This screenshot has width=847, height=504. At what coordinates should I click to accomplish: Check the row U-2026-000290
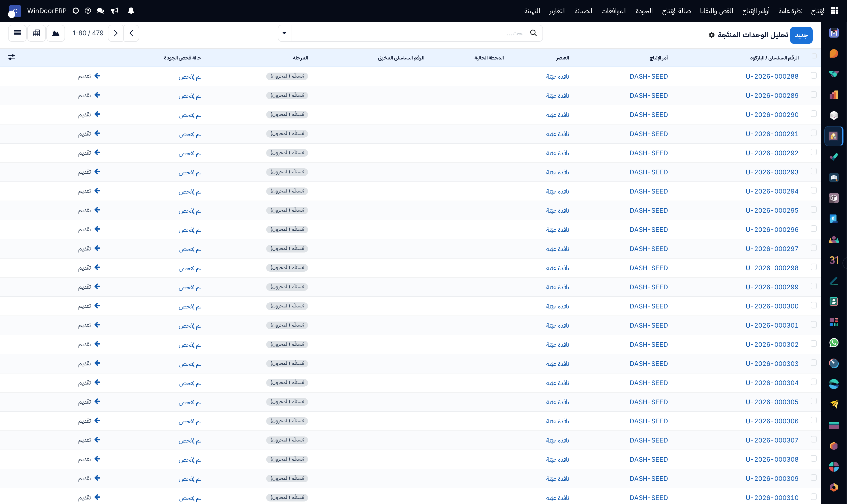coord(814,114)
